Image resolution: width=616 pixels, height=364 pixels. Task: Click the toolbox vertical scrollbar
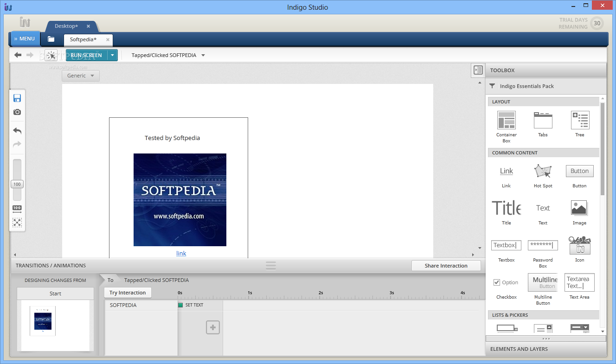coord(603,148)
